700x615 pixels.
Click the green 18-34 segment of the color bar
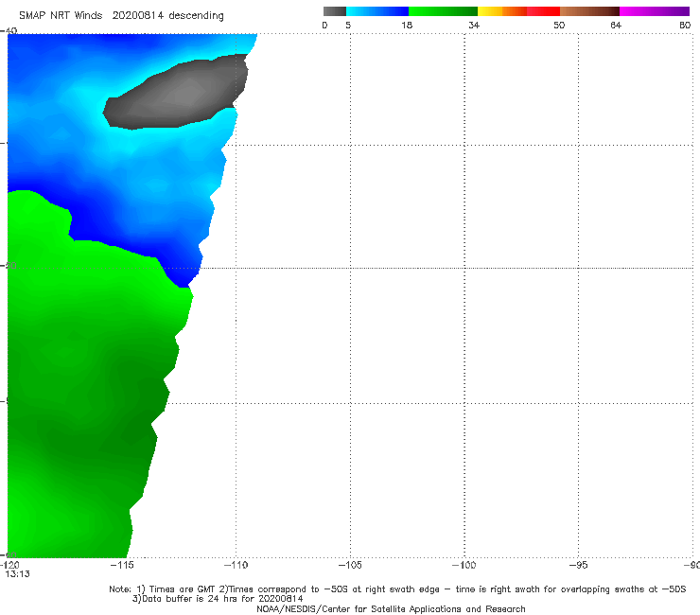tap(443, 11)
